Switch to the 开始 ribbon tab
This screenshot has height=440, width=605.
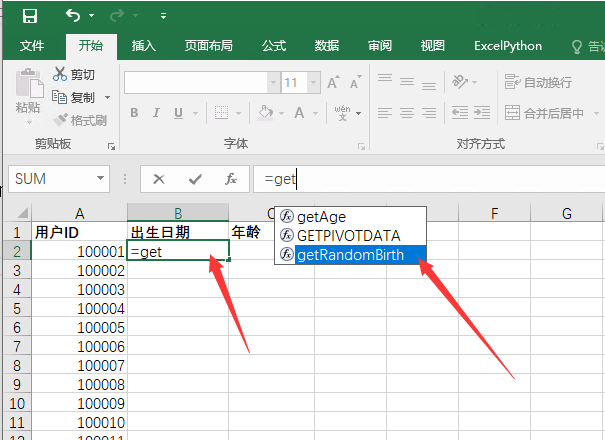(91, 46)
